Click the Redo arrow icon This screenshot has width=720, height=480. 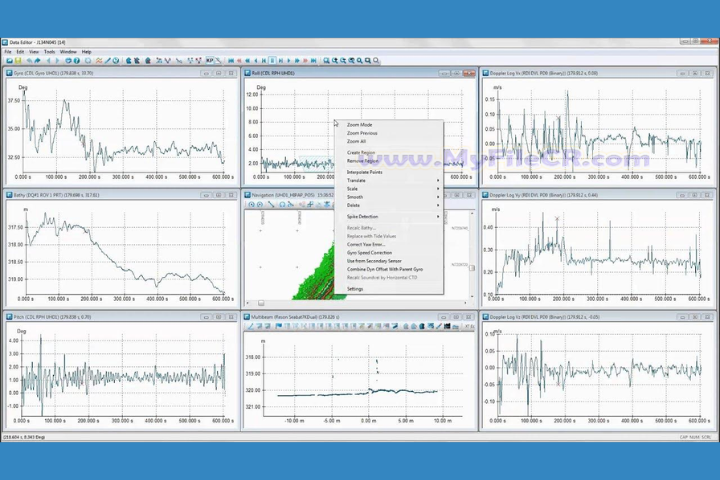click(37, 61)
